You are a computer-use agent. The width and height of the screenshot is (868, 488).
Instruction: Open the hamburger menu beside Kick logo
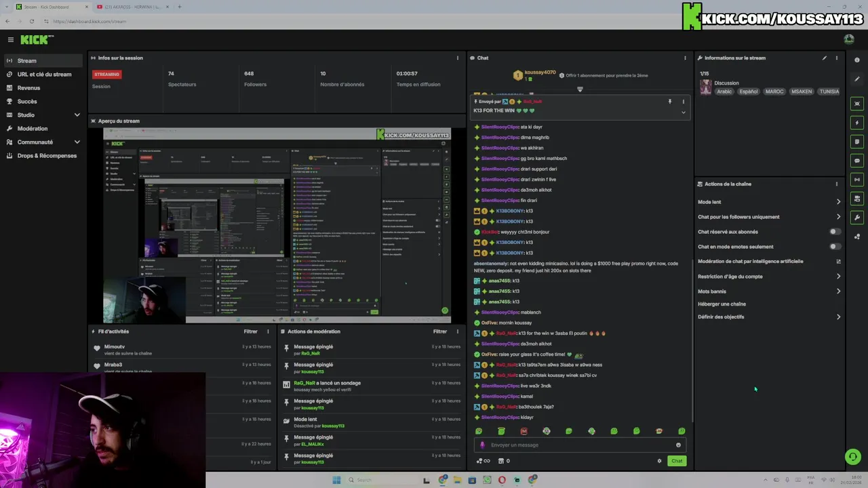[10, 40]
